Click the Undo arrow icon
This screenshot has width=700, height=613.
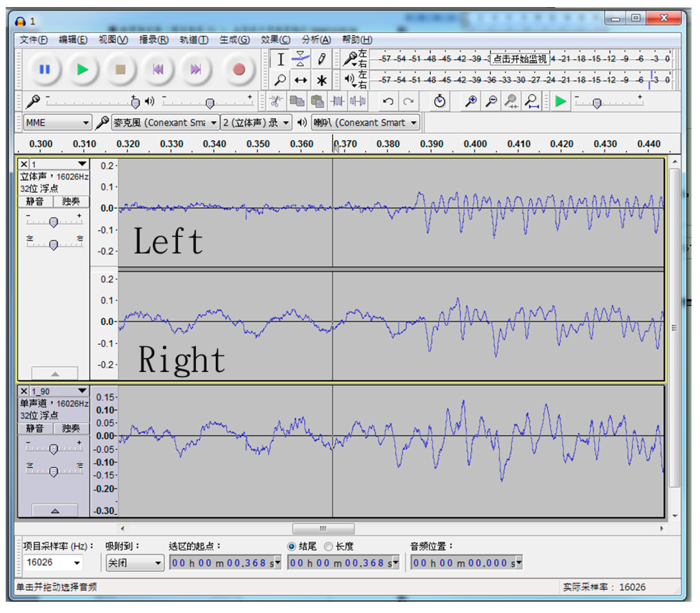(x=388, y=101)
